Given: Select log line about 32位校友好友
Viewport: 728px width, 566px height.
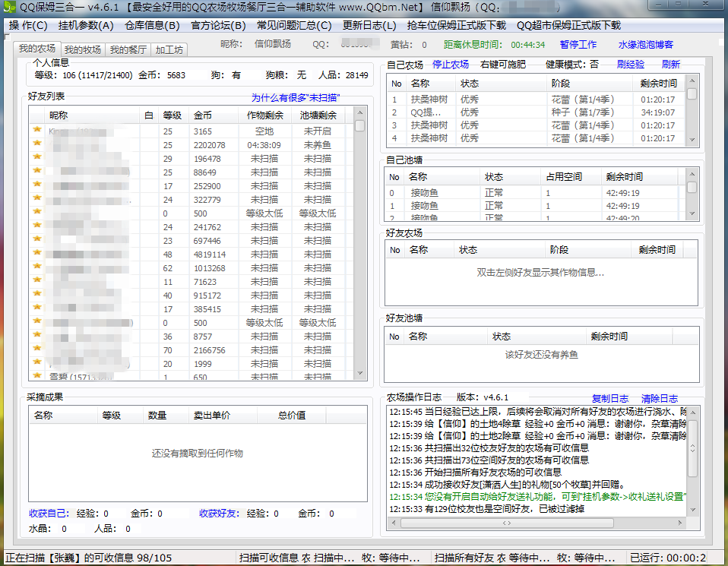Looking at the screenshot, I should pyautogui.click(x=489, y=448).
